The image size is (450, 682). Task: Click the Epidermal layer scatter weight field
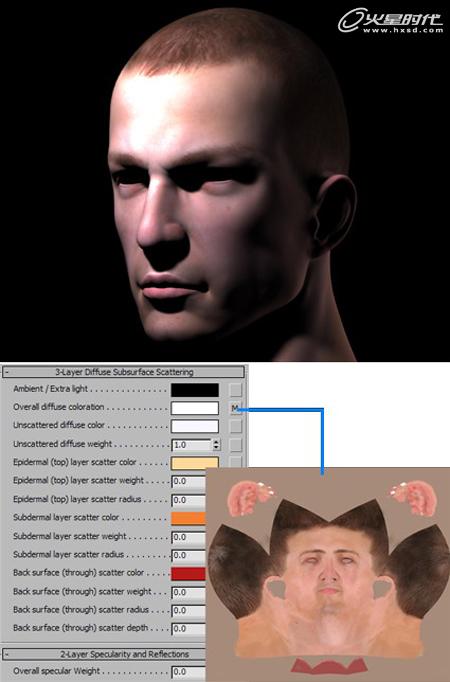pyautogui.click(x=189, y=481)
